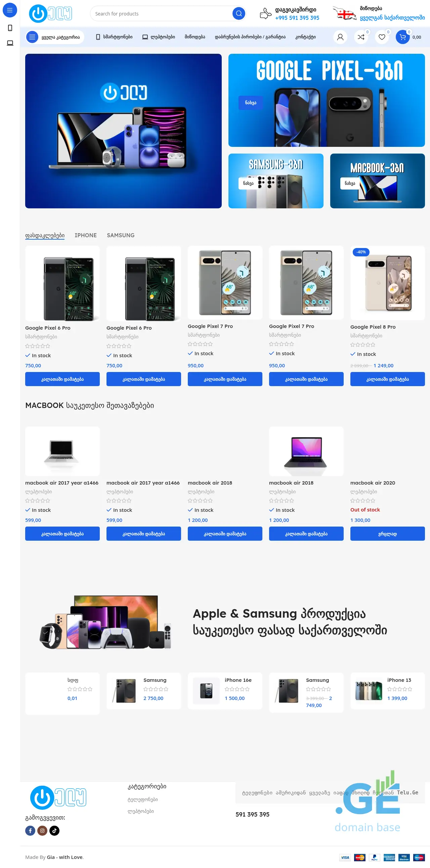Click the laptop icon in left sidebar
This screenshot has width=430, height=868.
pyautogui.click(x=10, y=43)
